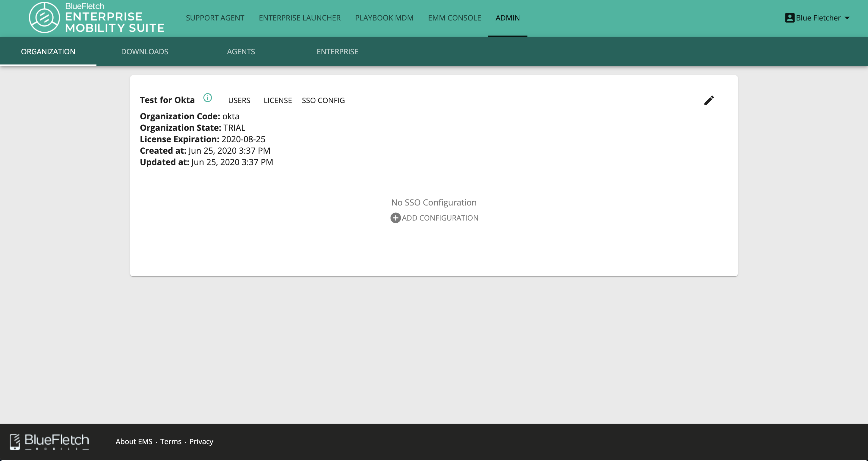
Task: Select the SSO Config section
Action: coord(323,100)
